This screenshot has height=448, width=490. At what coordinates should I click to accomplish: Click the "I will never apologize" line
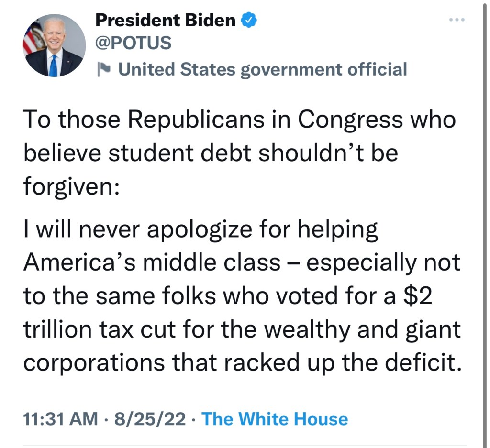pos(200,230)
